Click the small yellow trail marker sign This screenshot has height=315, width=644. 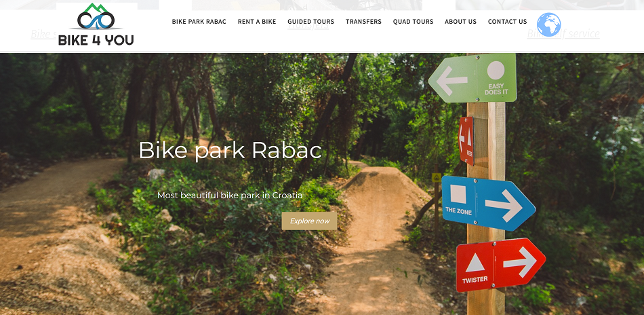(436, 177)
